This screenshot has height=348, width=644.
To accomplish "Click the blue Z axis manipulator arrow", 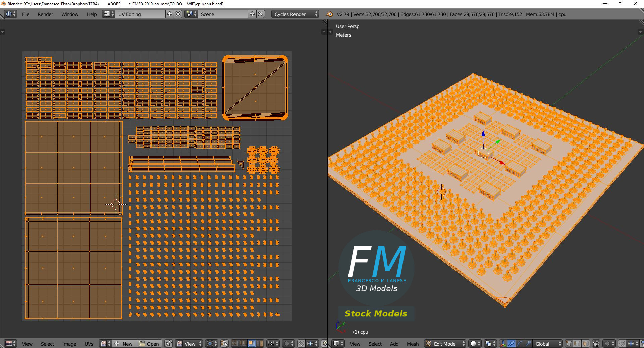I will [x=483, y=134].
